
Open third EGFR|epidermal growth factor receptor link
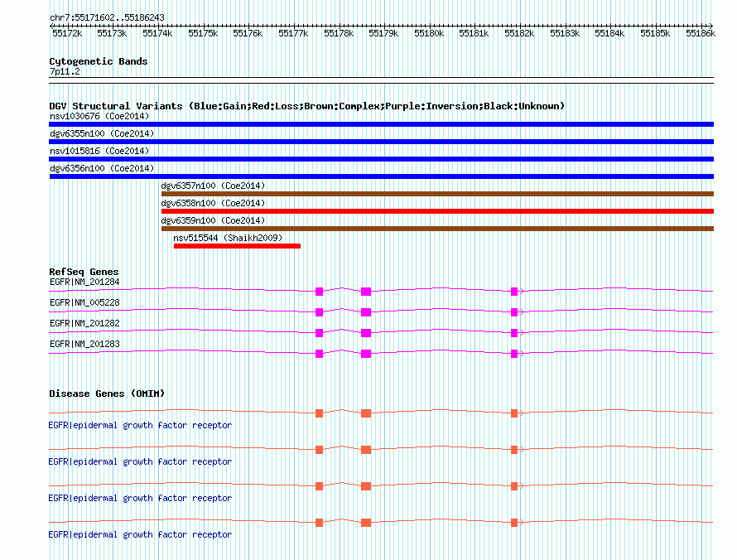tap(140, 498)
